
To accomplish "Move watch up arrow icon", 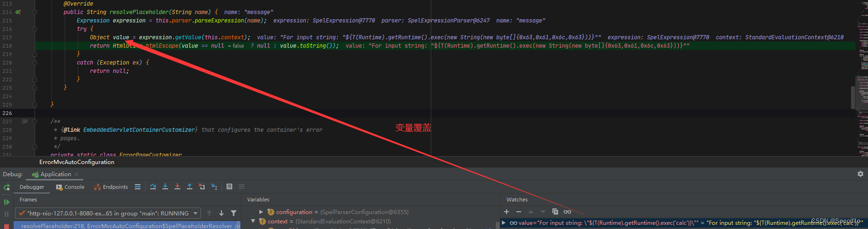I will (x=531, y=212).
